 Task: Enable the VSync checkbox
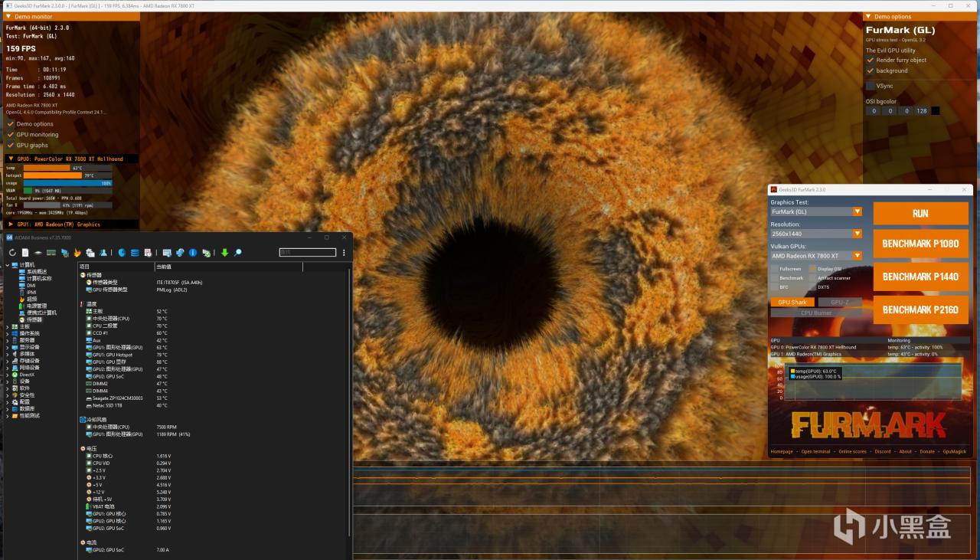click(x=870, y=86)
